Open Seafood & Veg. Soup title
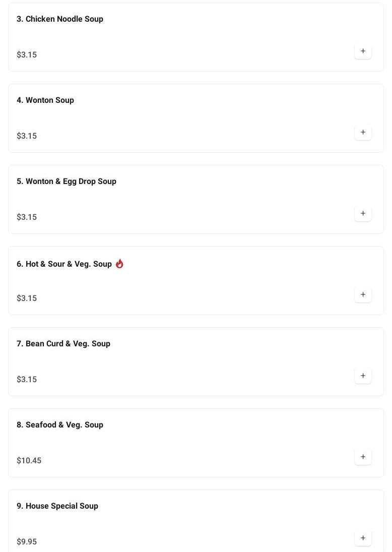The height and width of the screenshot is (552, 392). click(60, 425)
